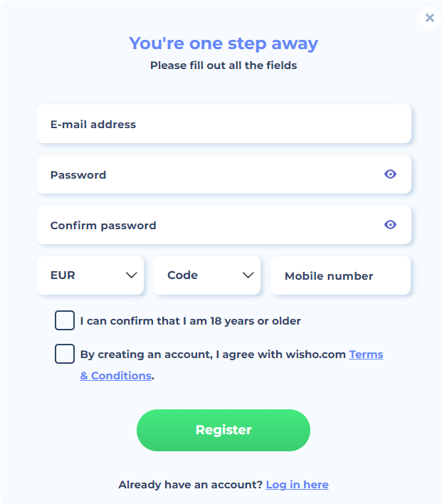
Task: Click the "You're one step away" heading
Action: [223, 43]
